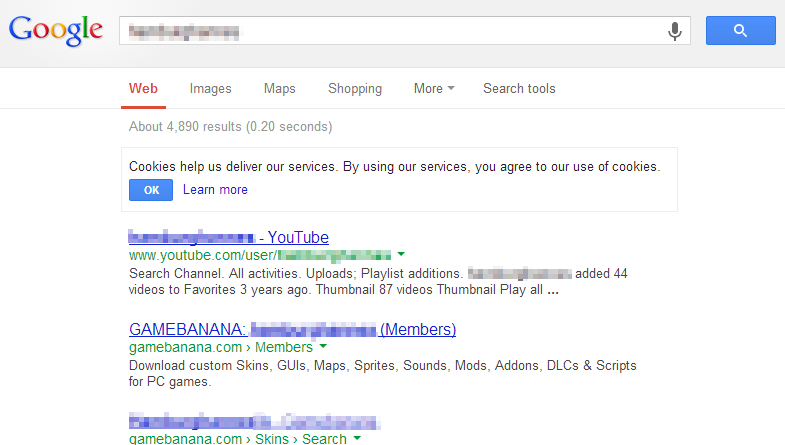The image size is (785, 445).
Task: Click the 'About 4,890 results' text
Action: click(x=230, y=127)
